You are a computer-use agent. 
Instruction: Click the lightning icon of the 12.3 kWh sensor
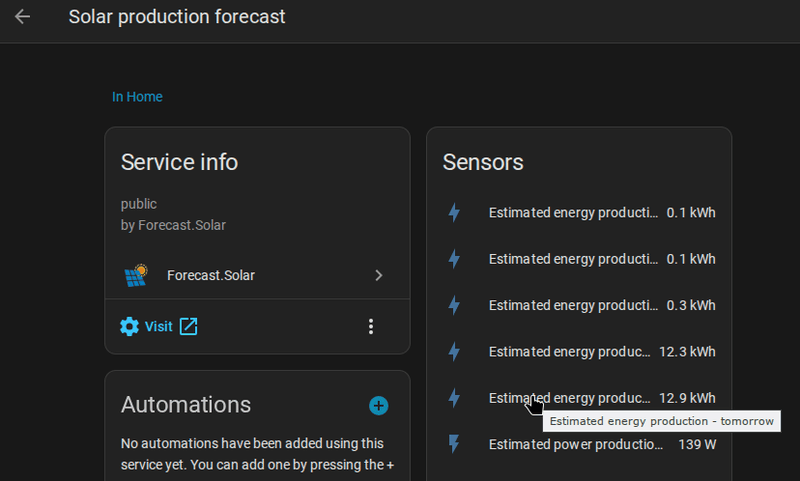point(454,352)
